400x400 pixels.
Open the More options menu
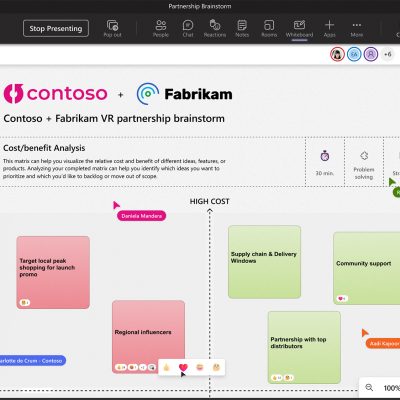point(357,29)
